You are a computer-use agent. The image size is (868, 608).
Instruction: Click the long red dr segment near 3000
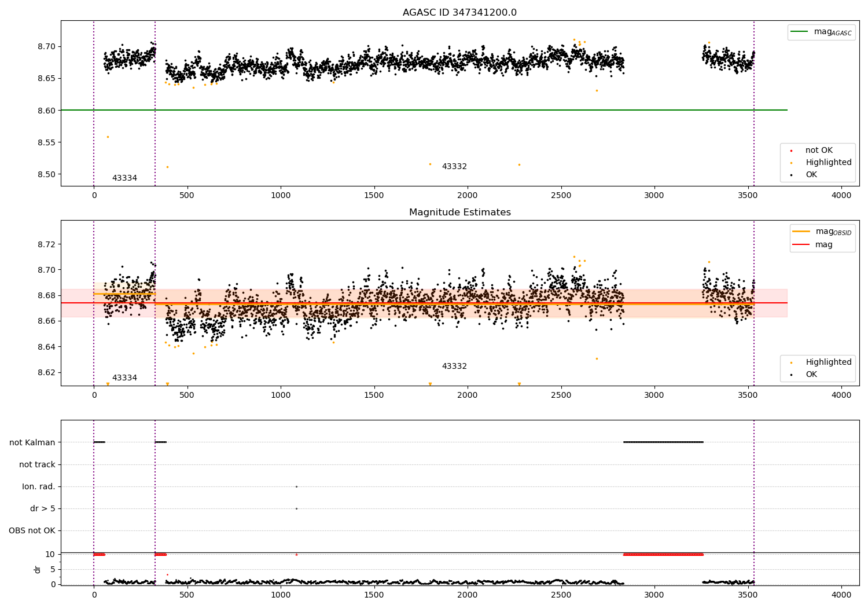[x=663, y=554]
